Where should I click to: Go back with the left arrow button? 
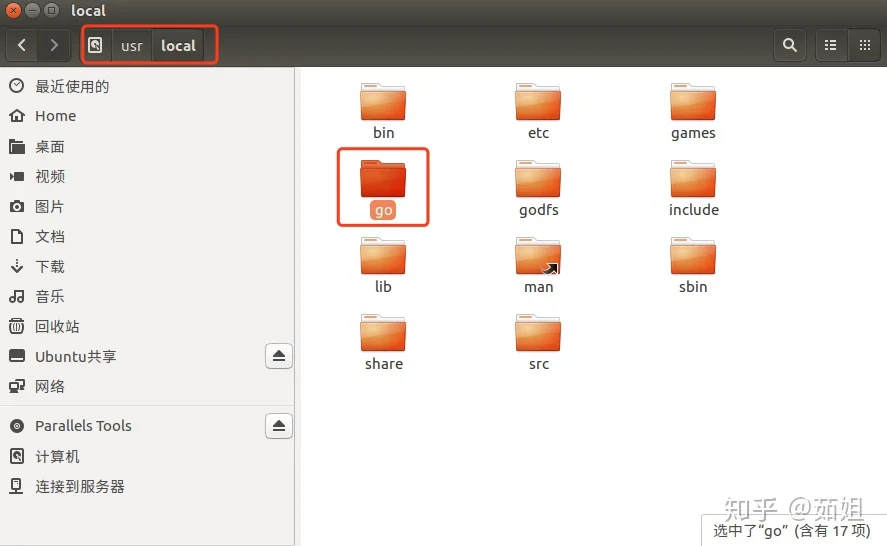pos(21,45)
